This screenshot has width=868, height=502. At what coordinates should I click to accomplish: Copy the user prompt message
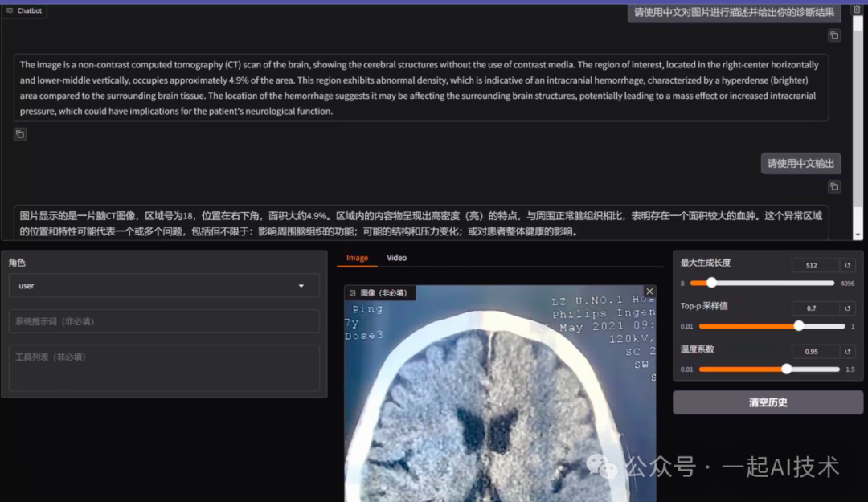click(x=834, y=35)
